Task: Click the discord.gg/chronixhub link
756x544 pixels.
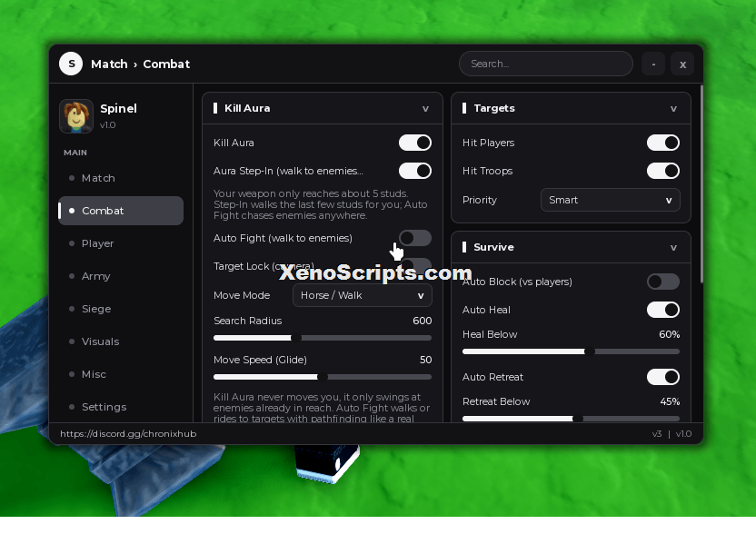Action: [128, 434]
